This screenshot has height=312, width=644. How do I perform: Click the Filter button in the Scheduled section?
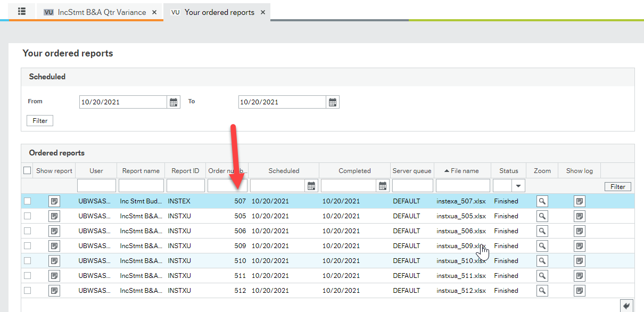pyautogui.click(x=39, y=120)
